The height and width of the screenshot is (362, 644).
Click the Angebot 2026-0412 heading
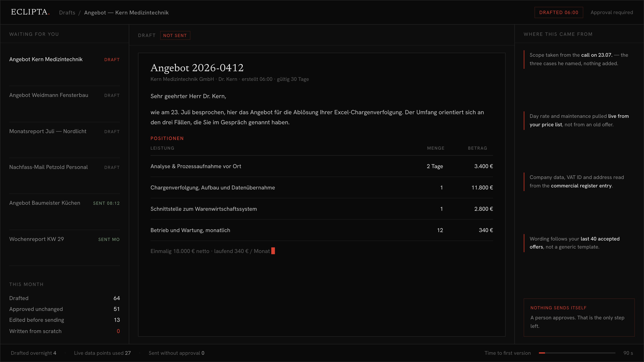[x=197, y=68]
